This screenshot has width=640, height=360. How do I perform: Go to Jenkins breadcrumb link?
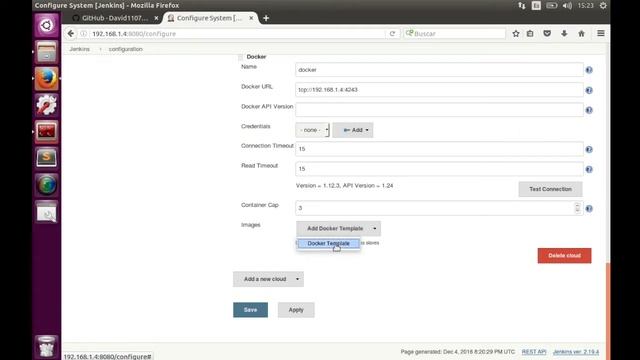coord(80,49)
